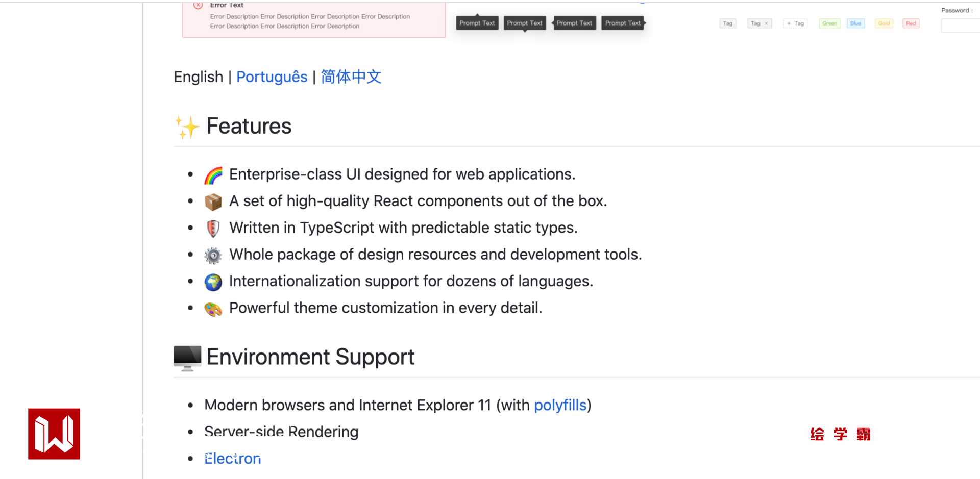Click the artist palette emoji icon

pos(213,309)
